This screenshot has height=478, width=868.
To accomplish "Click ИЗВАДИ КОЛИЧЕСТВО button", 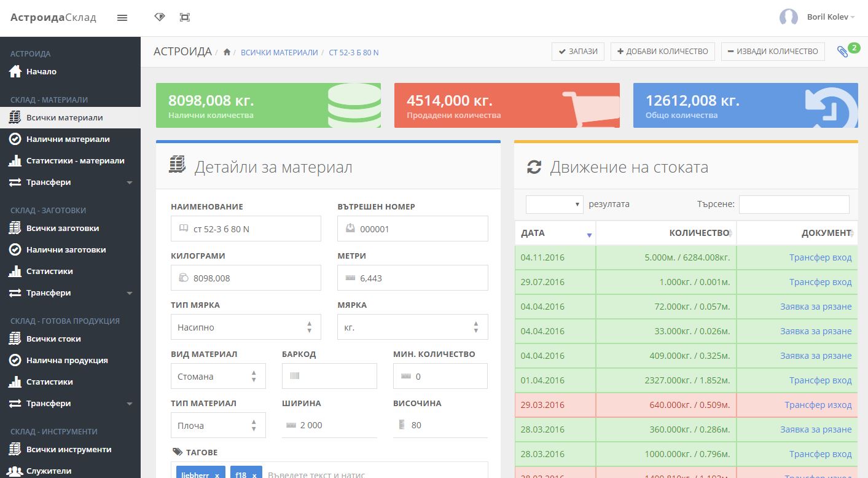I will (x=773, y=52).
